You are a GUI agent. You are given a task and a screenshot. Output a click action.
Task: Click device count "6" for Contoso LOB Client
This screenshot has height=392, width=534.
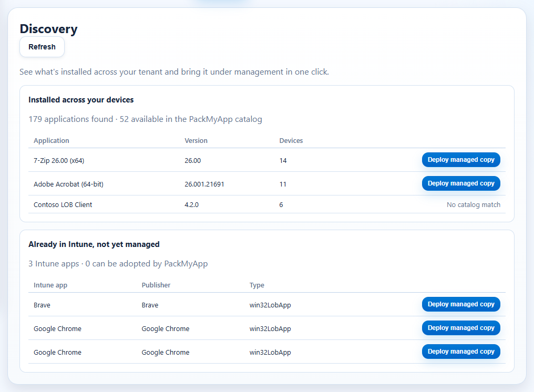pyautogui.click(x=281, y=205)
